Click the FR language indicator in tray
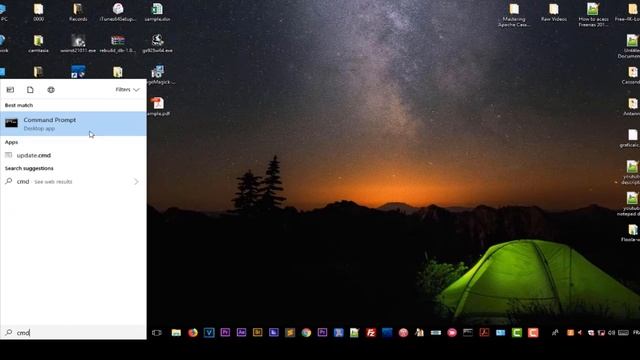This screenshot has height=360, width=640. 636,333
